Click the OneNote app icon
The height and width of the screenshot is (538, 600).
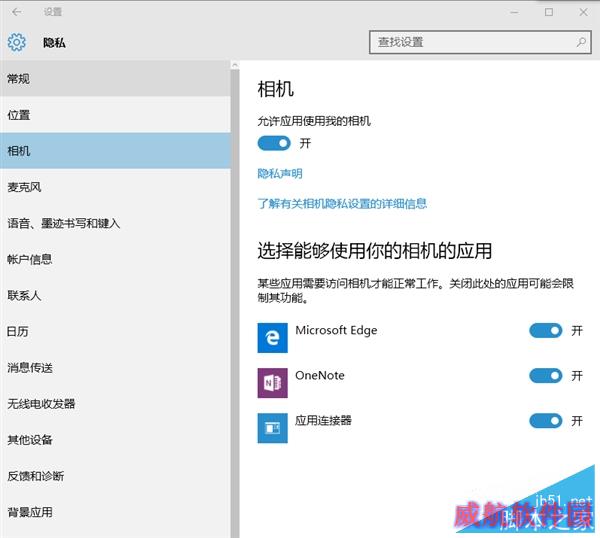[x=272, y=383]
